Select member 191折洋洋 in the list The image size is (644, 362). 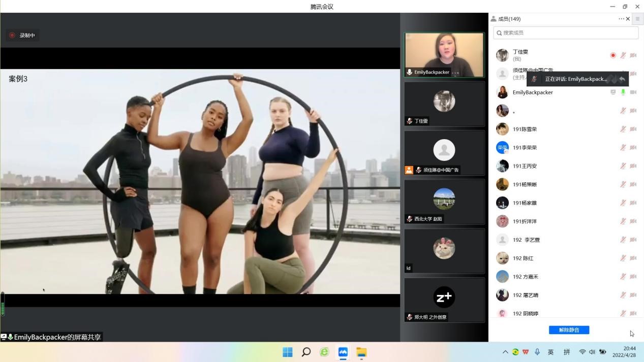click(566, 221)
